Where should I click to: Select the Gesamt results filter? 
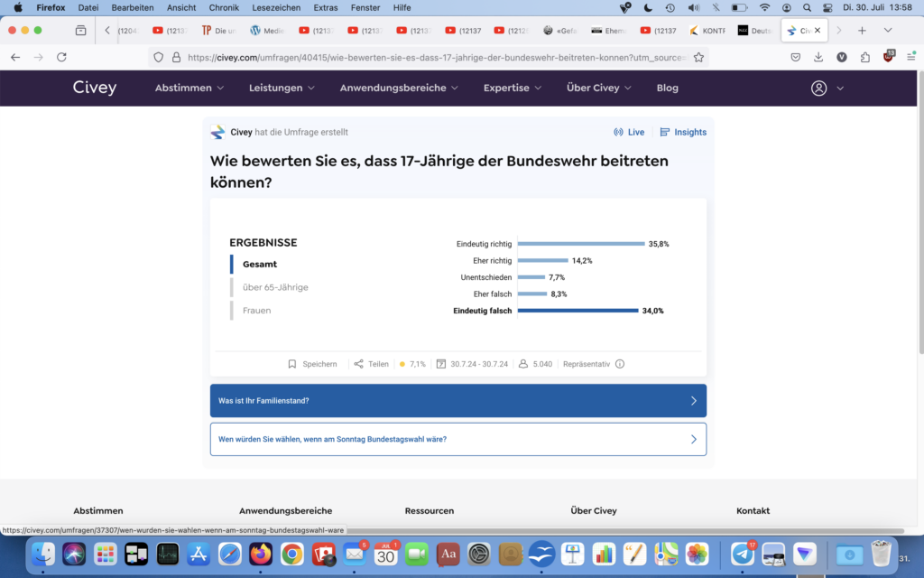260,264
